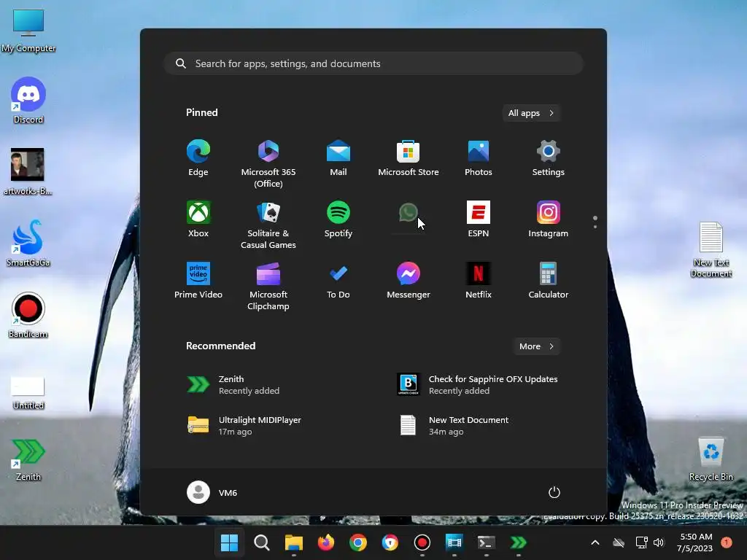Open Settings from pinned apps

[x=549, y=158]
